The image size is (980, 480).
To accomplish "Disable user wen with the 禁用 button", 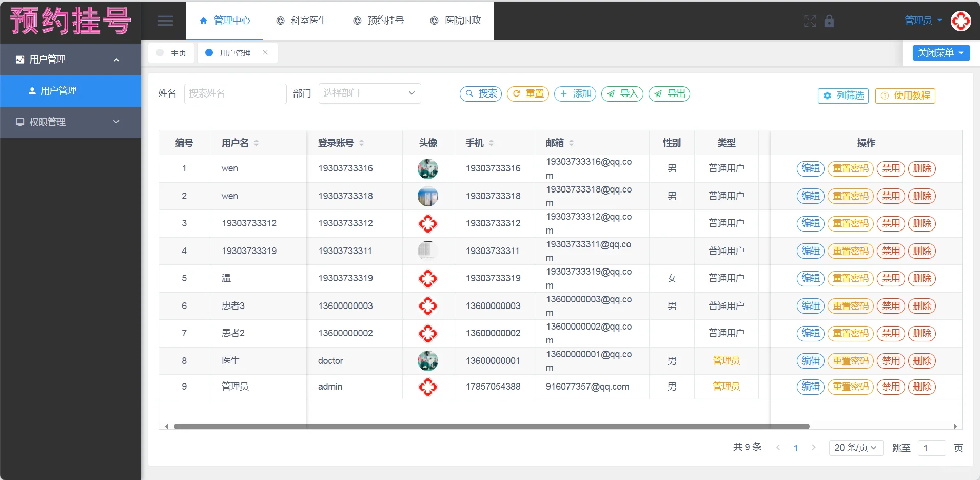I will coord(890,168).
